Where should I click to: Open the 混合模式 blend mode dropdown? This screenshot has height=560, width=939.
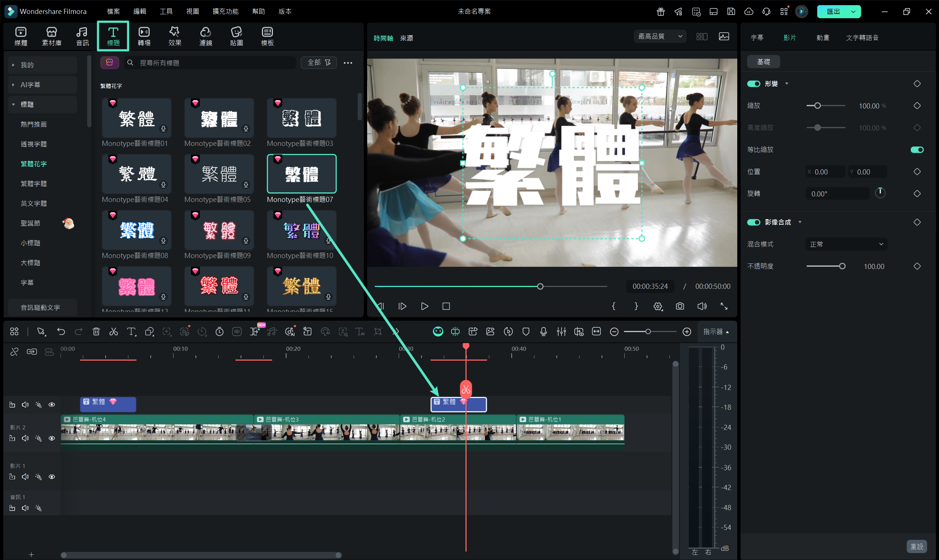coord(846,244)
